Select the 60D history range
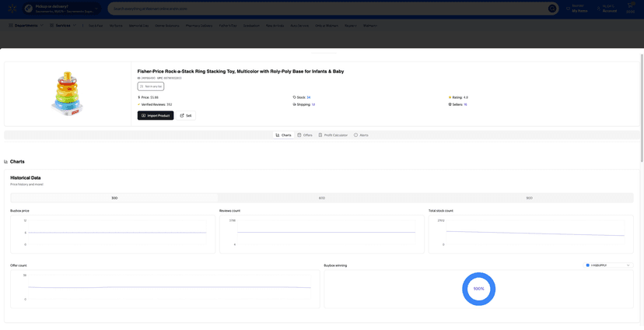The height and width of the screenshot is (330, 644). coord(322,198)
